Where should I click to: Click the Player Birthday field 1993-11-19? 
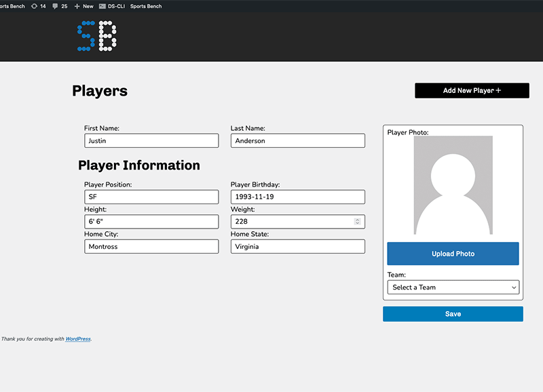click(298, 197)
